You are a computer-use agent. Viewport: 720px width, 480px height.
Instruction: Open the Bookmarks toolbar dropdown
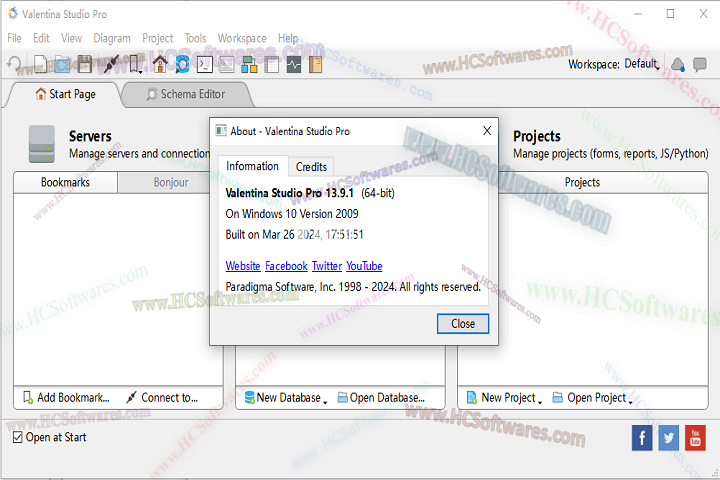(x=136, y=64)
